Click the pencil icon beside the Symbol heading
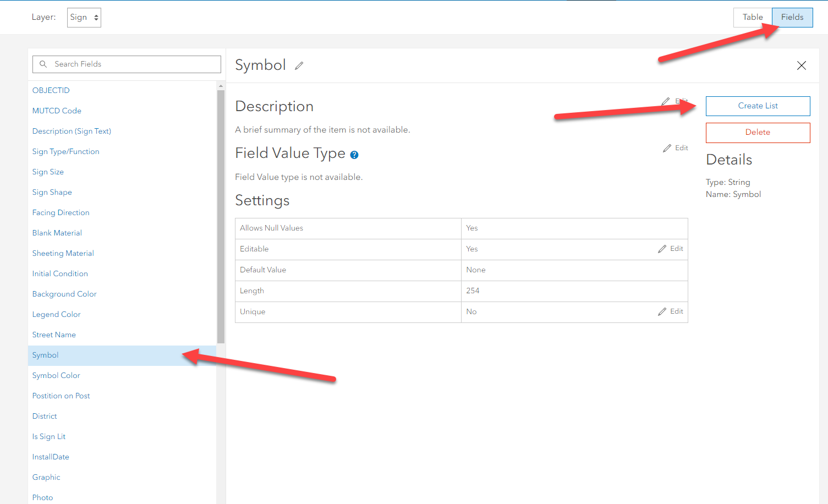The height and width of the screenshot is (504, 828). (299, 65)
